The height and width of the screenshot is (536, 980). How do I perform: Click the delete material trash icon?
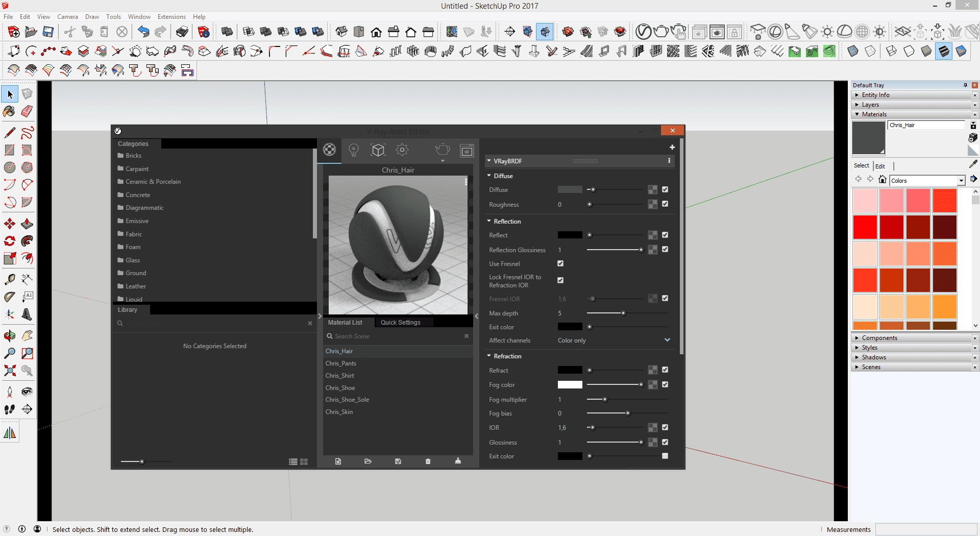(428, 461)
